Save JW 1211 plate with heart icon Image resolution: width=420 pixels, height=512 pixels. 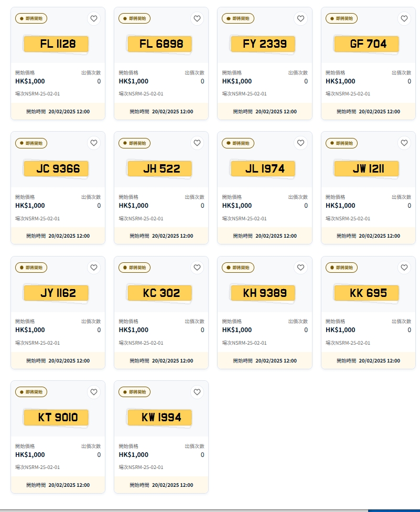coord(404,143)
